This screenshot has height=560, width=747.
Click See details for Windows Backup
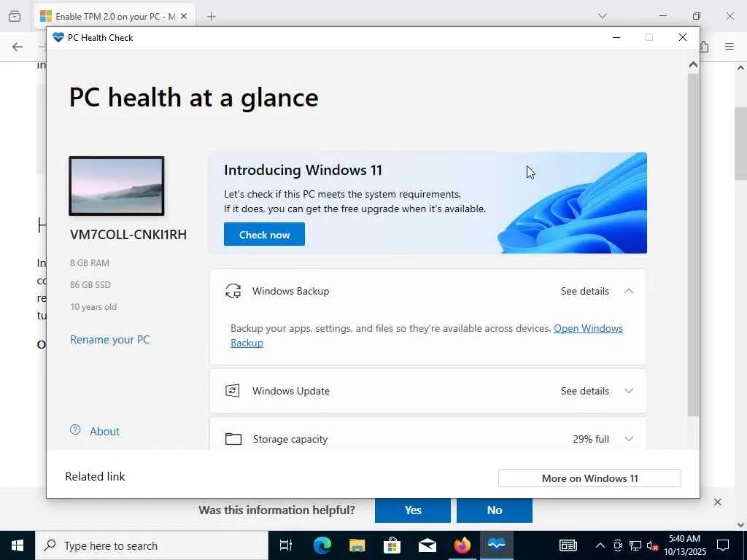pyautogui.click(x=584, y=291)
